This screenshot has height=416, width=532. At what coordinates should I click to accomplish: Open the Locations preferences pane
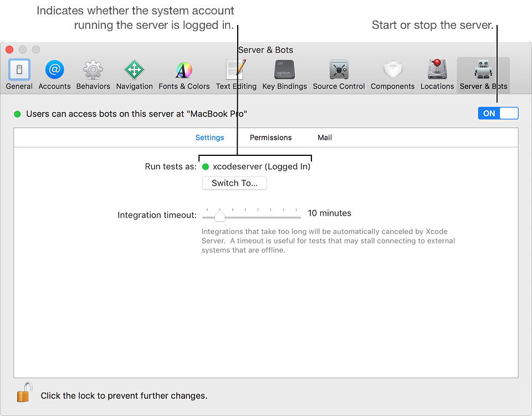click(x=437, y=75)
